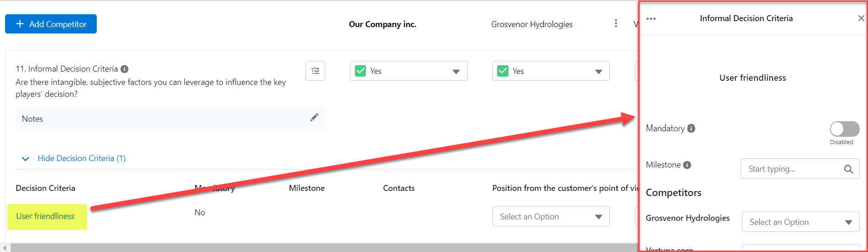Collapse the Hide Decision Criteria section
This screenshot has height=252, width=868.
coord(75,158)
